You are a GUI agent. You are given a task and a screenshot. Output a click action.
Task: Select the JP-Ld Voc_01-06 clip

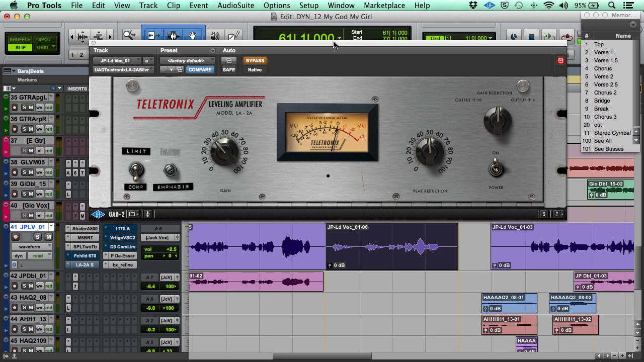click(392, 246)
